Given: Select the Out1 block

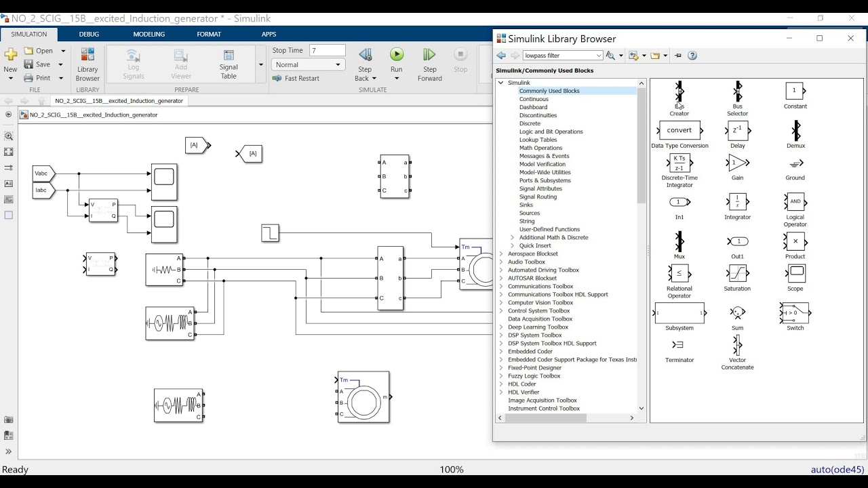Looking at the screenshot, I should coord(737,241).
